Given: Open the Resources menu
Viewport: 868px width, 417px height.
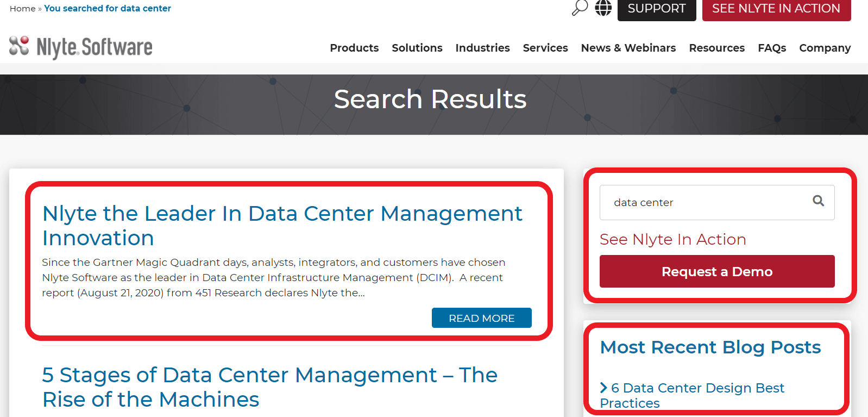Looking at the screenshot, I should click(x=716, y=48).
